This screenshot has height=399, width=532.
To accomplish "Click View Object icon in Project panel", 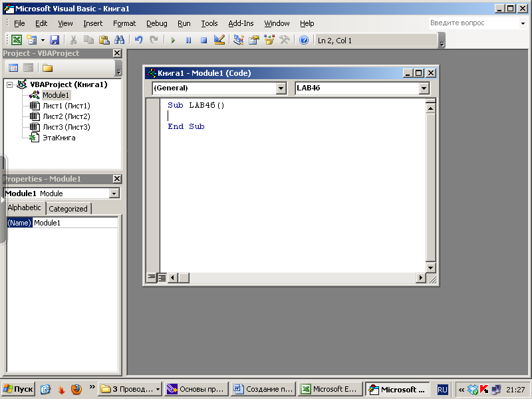I will click(x=28, y=68).
